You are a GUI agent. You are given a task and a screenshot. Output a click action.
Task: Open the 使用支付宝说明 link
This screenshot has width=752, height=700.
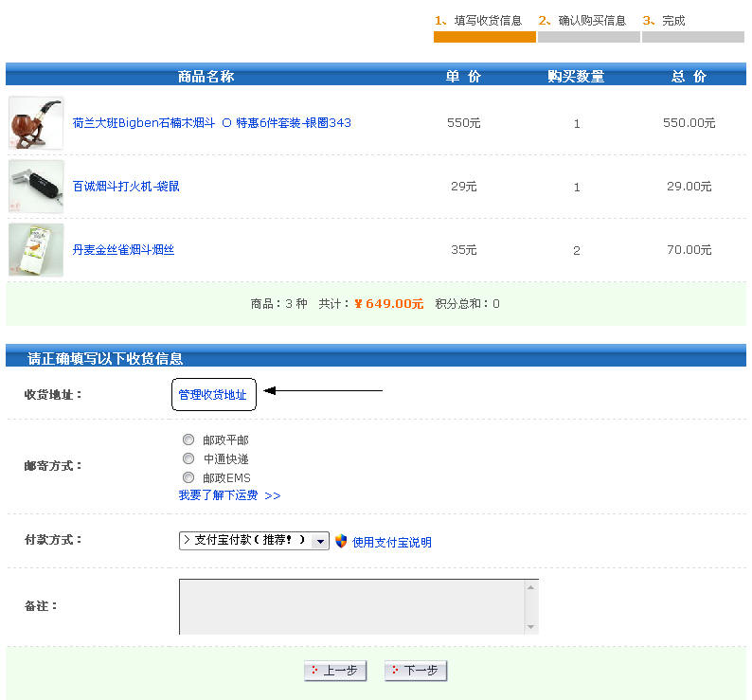[x=391, y=543]
